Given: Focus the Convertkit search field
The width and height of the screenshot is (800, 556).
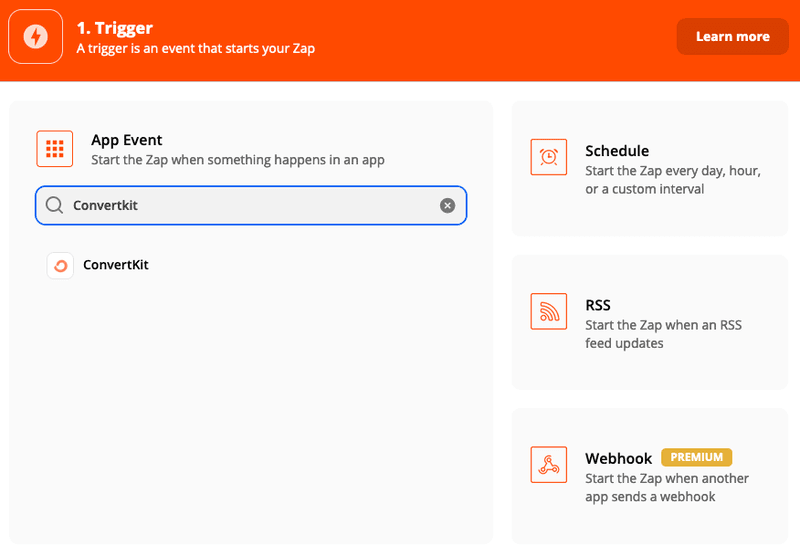Looking at the screenshot, I should click(x=251, y=205).
